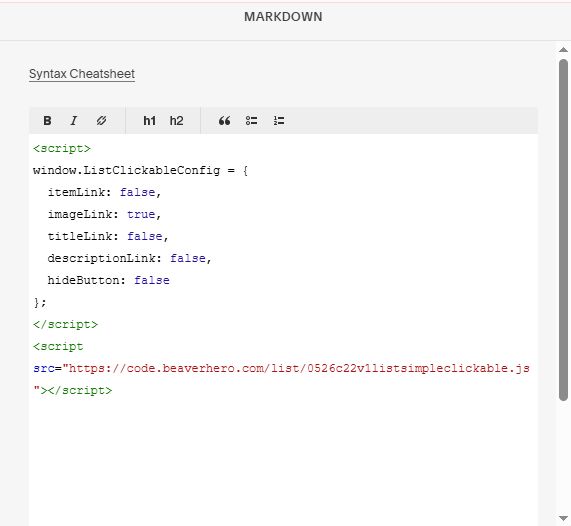Apply italic formatting
Image resolution: width=571 pixels, height=526 pixels.
tap(74, 121)
